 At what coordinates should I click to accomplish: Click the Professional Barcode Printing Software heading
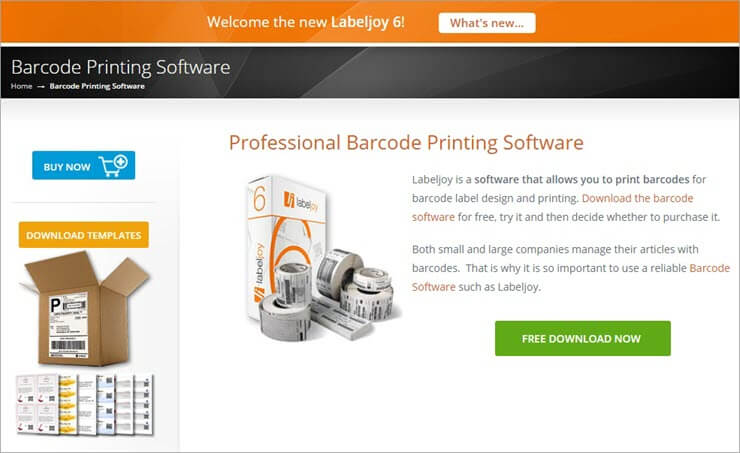point(406,143)
